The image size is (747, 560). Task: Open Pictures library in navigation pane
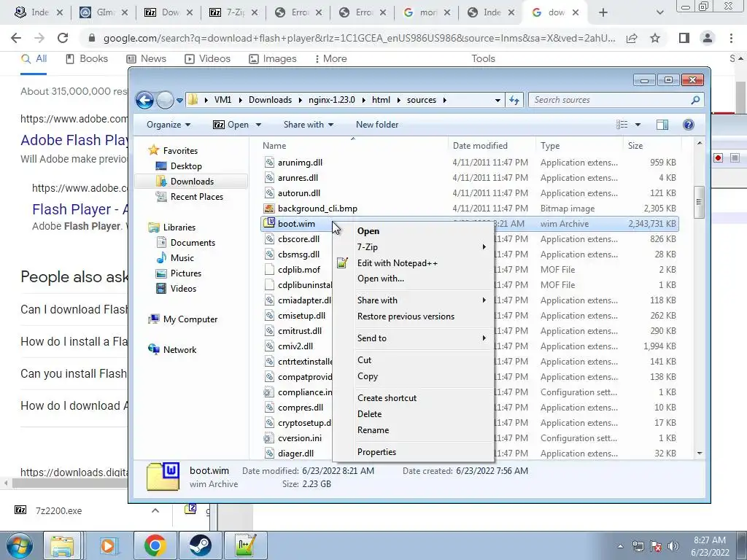coord(186,273)
